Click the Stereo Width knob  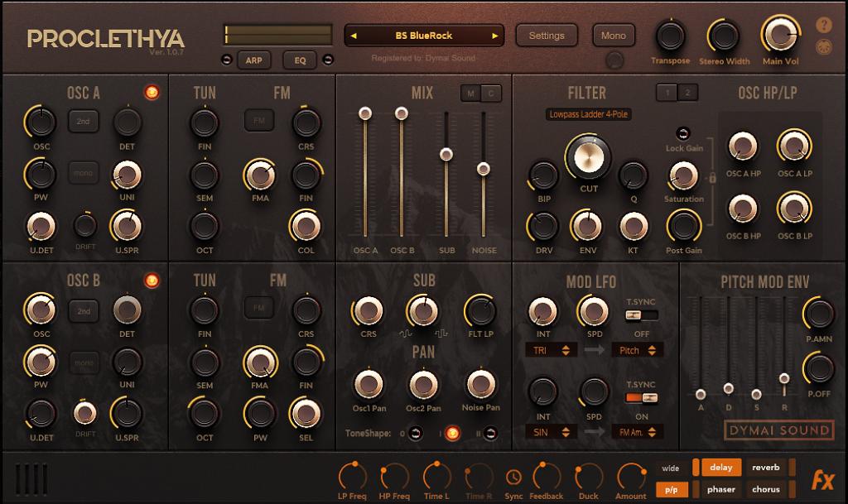[724, 36]
